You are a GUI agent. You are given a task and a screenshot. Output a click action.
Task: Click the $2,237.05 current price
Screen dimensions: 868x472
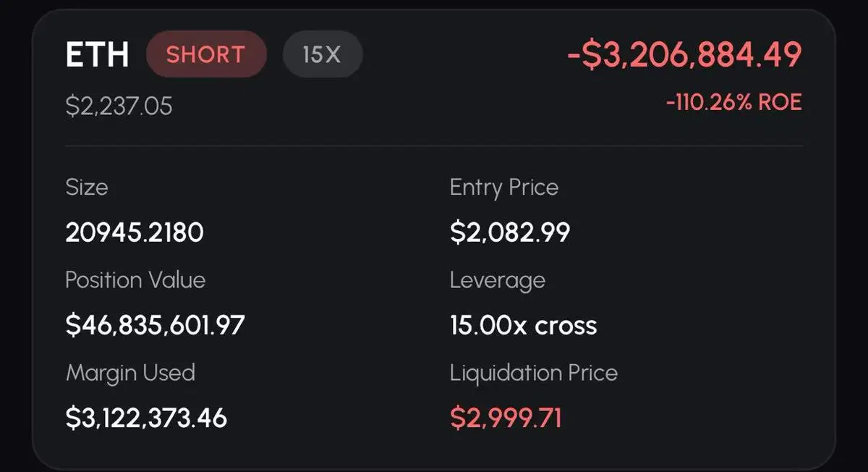(119, 106)
